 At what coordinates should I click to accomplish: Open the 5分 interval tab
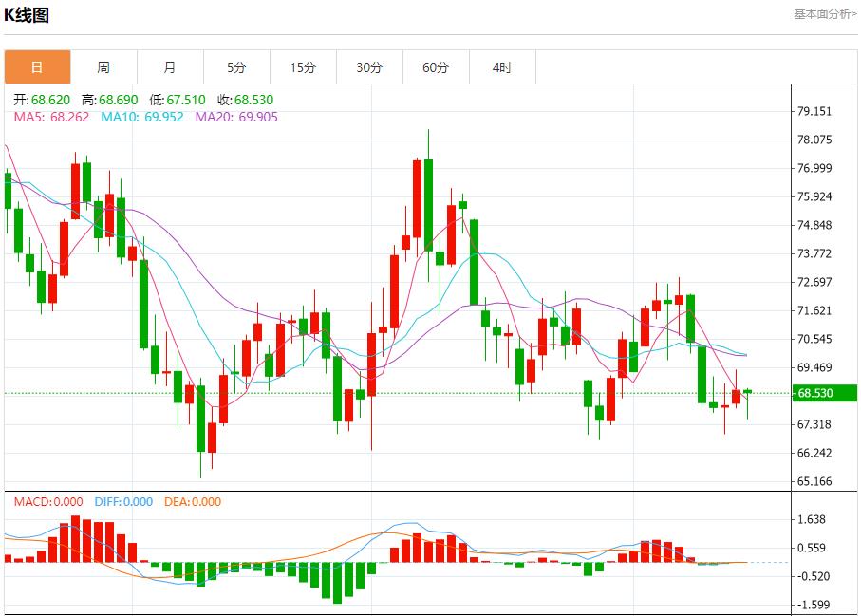[x=236, y=67]
